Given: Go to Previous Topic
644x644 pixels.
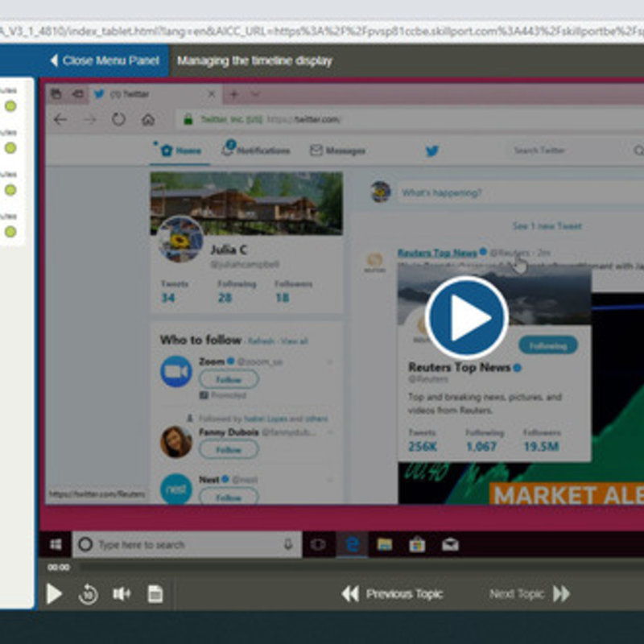Looking at the screenshot, I should pyautogui.click(x=392, y=594).
